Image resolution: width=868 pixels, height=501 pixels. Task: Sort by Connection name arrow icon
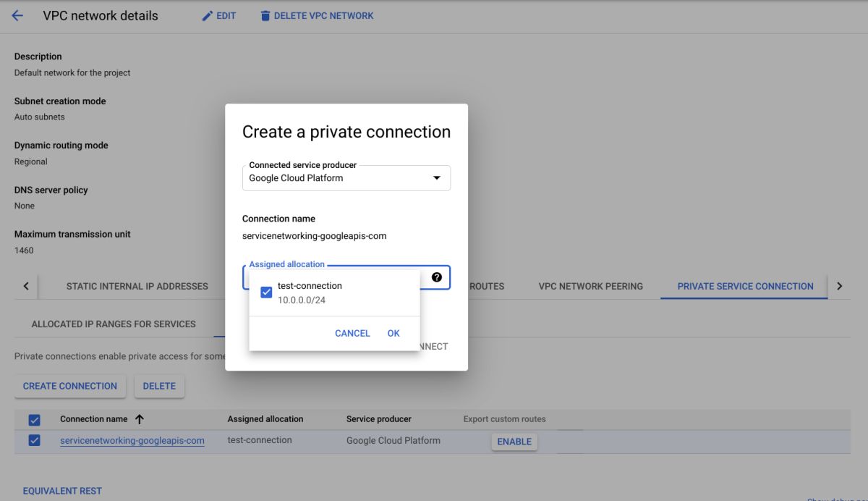click(x=140, y=418)
